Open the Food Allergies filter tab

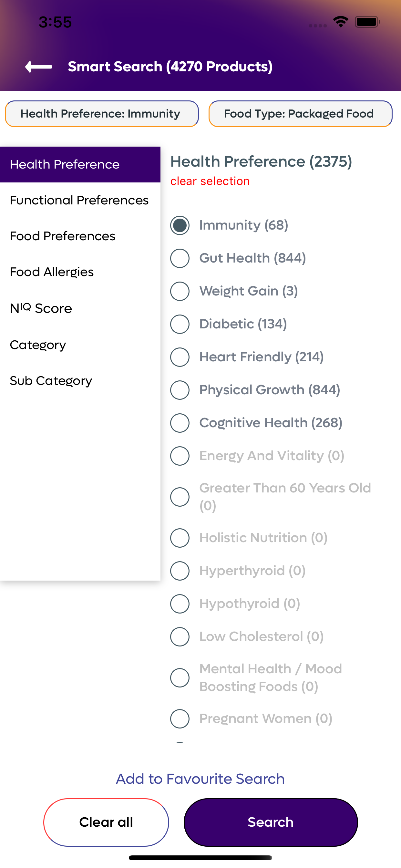(x=80, y=272)
